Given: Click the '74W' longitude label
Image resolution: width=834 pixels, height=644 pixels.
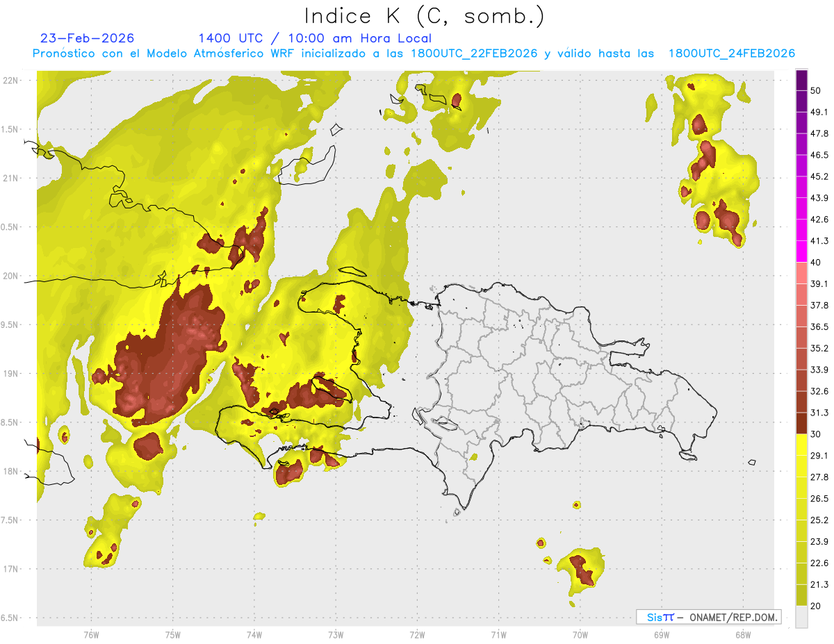Looking at the screenshot, I should (254, 634).
